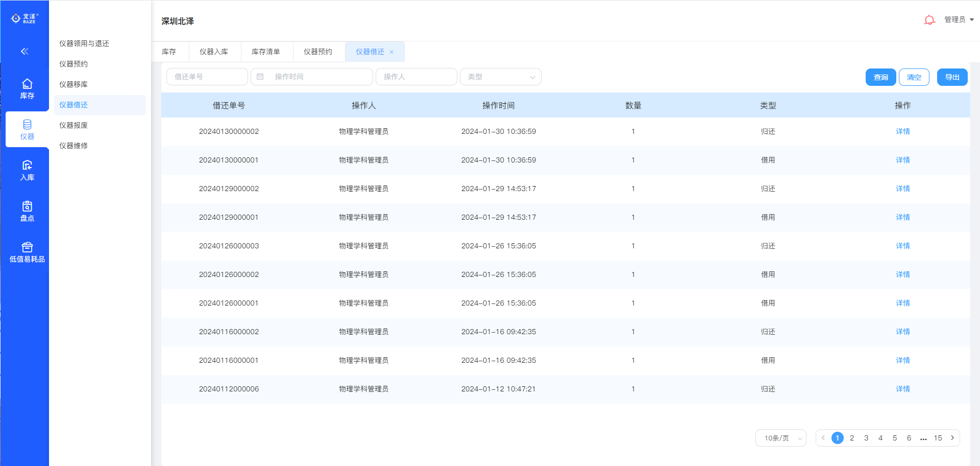Viewport: 980px width, 466px height.
Task: Collapse the sidebar with double-chevron icon
Action: (24, 51)
